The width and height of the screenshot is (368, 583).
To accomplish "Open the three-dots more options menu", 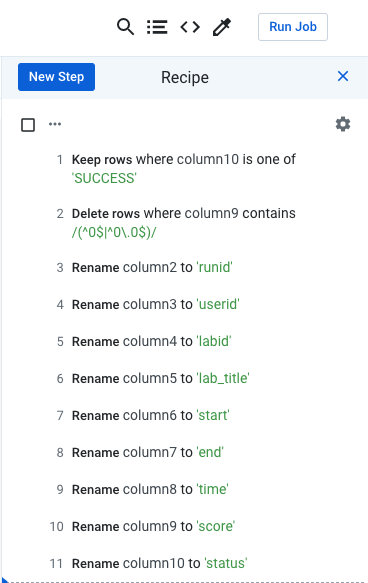I will 55,124.
